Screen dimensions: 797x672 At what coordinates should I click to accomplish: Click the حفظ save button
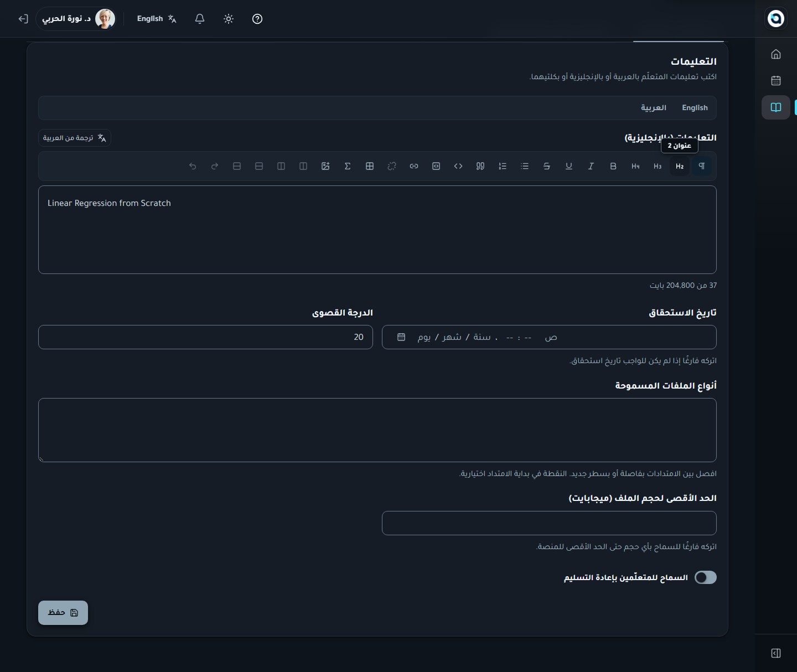63,613
